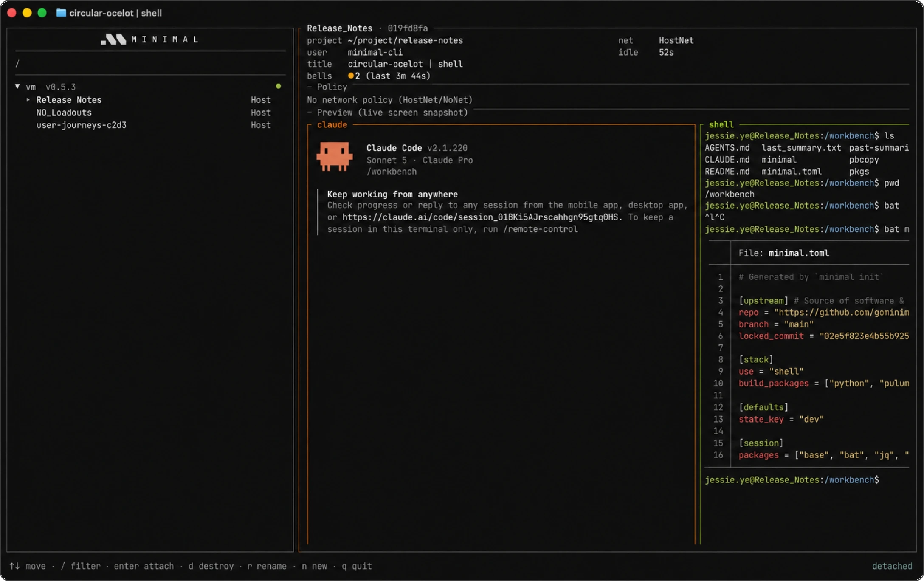The width and height of the screenshot is (924, 581).
Task: Click the 'n new' footer hint
Action: click(x=314, y=566)
